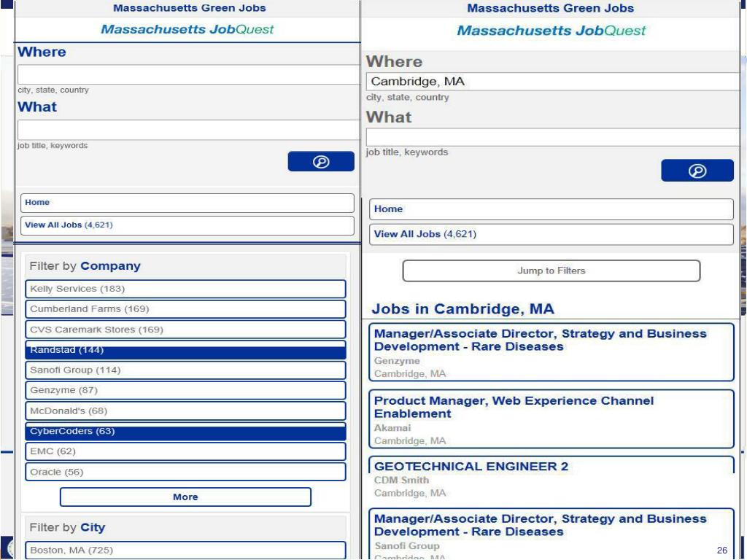Image resolution: width=747 pixels, height=560 pixels.
Task: Filter by company EMC (62)
Action: tap(185, 451)
